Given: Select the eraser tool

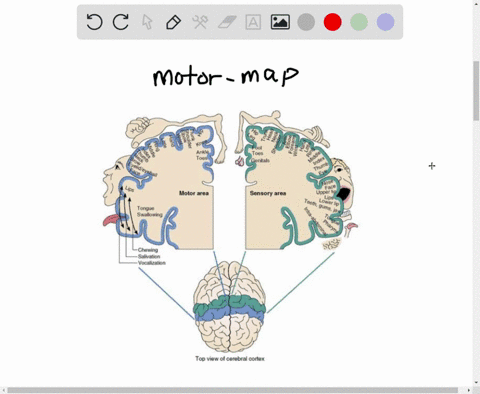Looking at the screenshot, I should pyautogui.click(x=227, y=22).
